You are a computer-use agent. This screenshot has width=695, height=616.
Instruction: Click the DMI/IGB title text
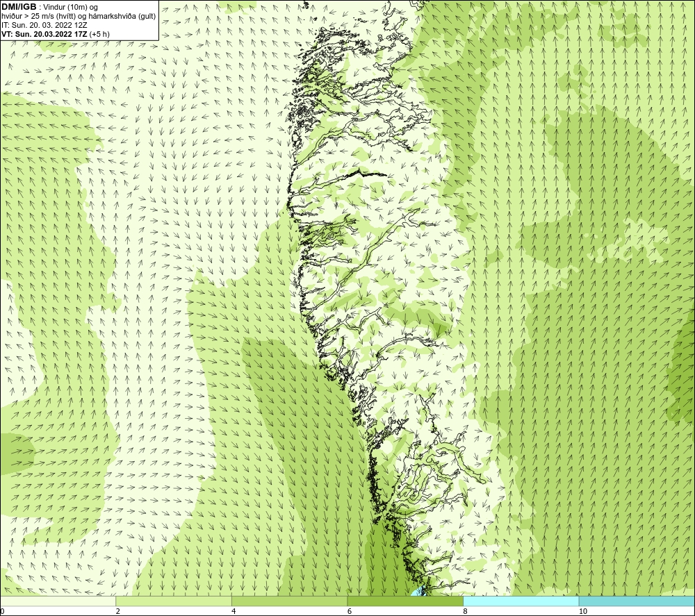(x=19, y=7)
